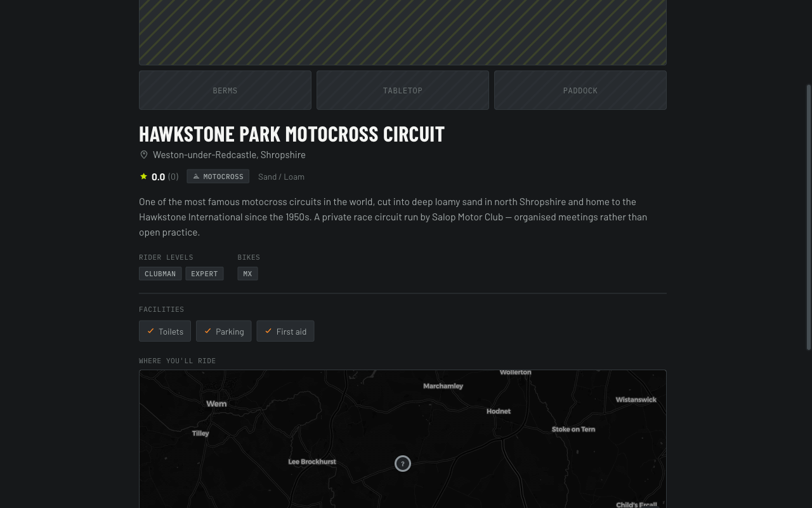Select the CLUBMAN rider level tag
The width and height of the screenshot is (812, 508).
pos(160,274)
